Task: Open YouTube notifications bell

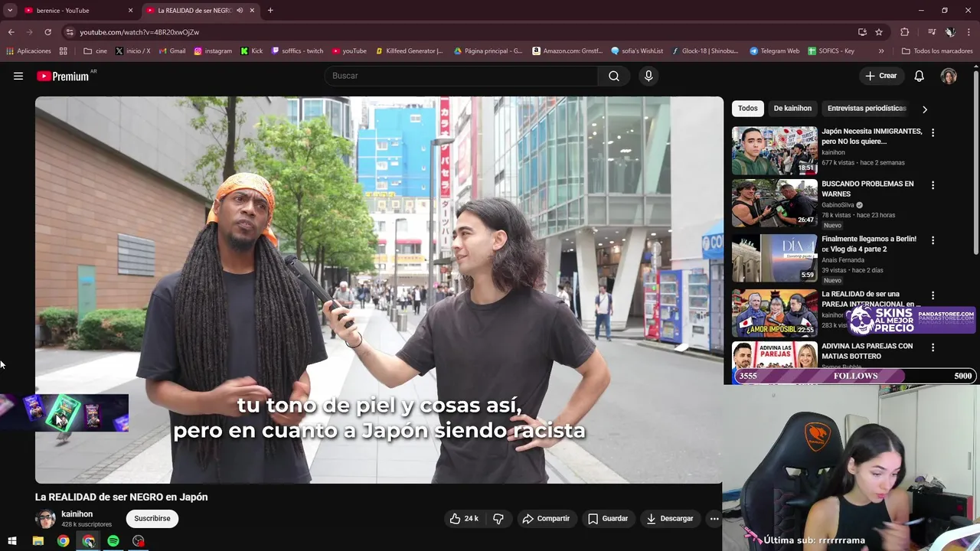Action: pos(919,76)
